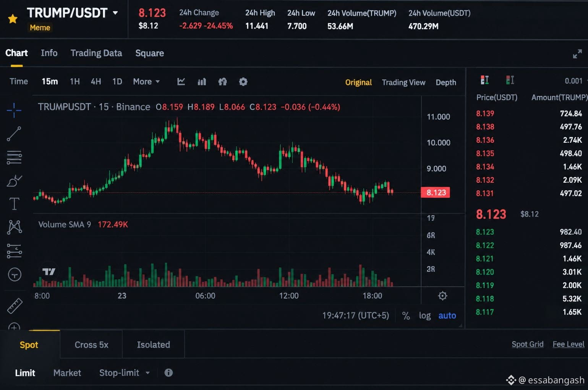Screen dimensions: 588x390
Task: Toggle percent scale on price axis
Action: [406, 316]
